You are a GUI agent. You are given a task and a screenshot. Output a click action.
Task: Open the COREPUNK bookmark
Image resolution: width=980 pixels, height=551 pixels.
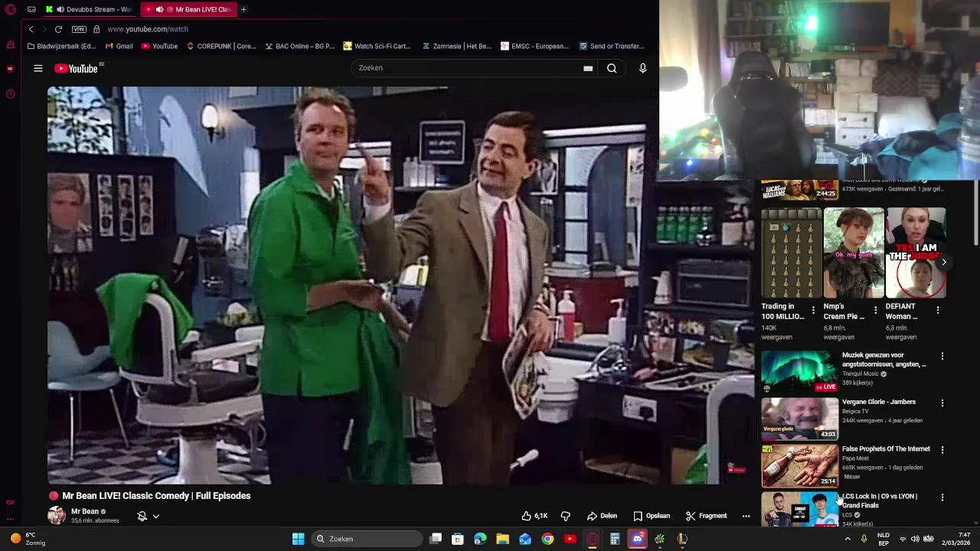coord(221,46)
